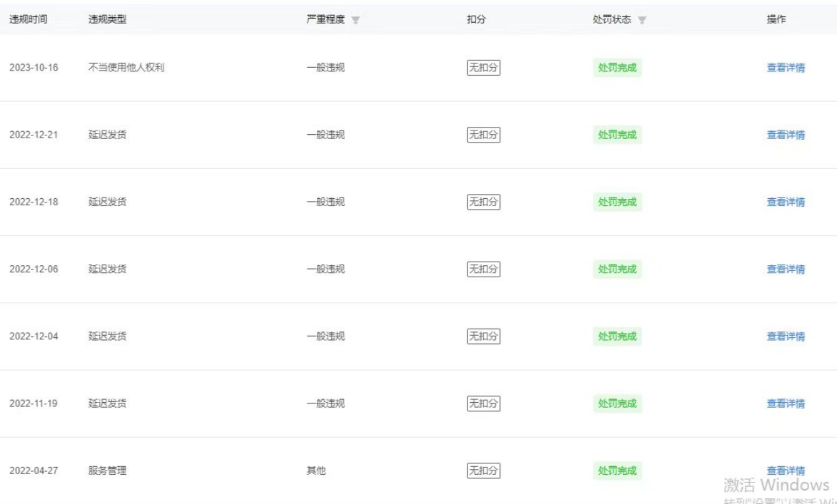
Task: Open 查看详情 for the 2022-12-18 violation
Action: click(786, 202)
